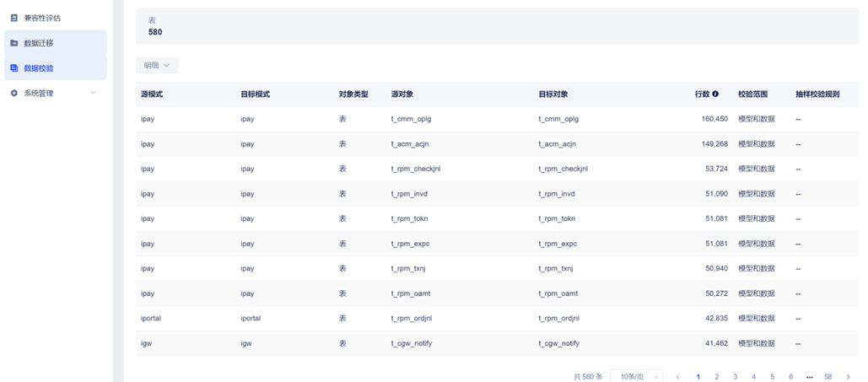Click 模型和数据 in t_cmm_oplg row
Screen dimensions: 868x382
[x=756, y=119]
